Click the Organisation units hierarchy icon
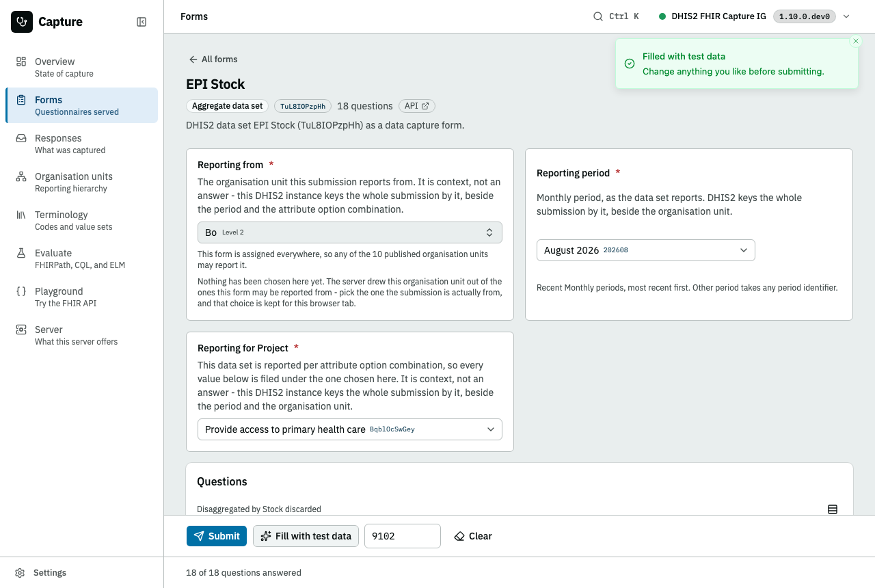The width and height of the screenshot is (875, 588). pos(21,176)
